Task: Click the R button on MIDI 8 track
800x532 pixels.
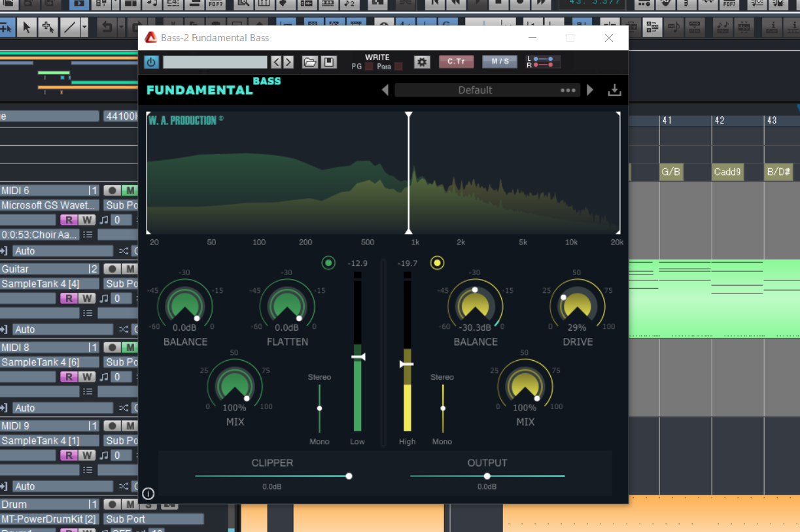Action: pyautogui.click(x=69, y=377)
